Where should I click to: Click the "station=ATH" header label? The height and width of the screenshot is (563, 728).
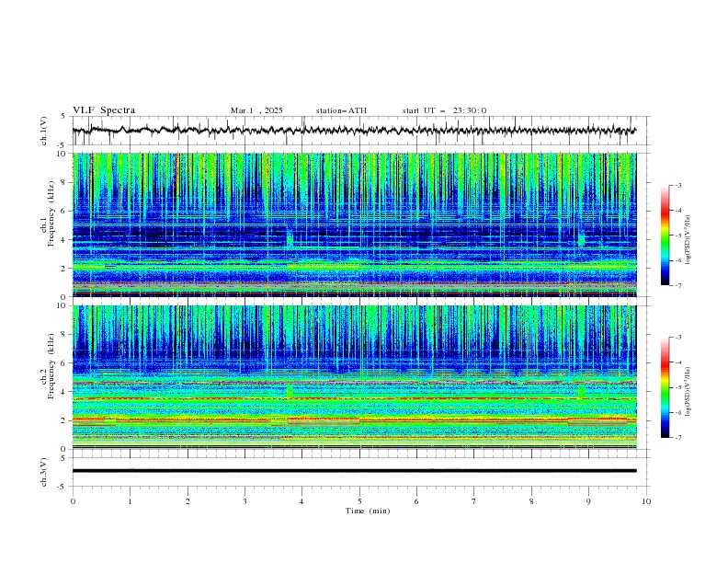(x=341, y=110)
